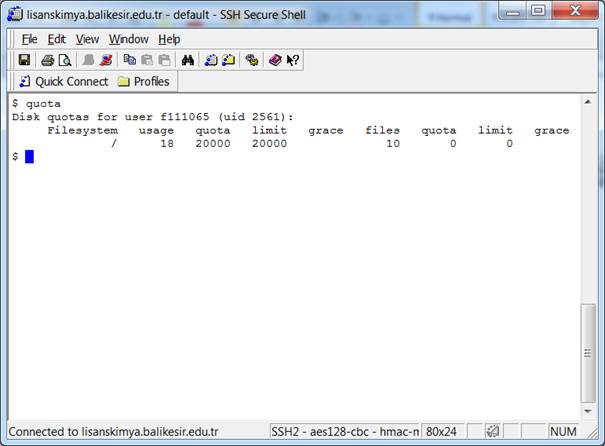605x446 pixels.
Task: Click the Find binoculars icon
Action: pyautogui.click(x=187, y=60)
